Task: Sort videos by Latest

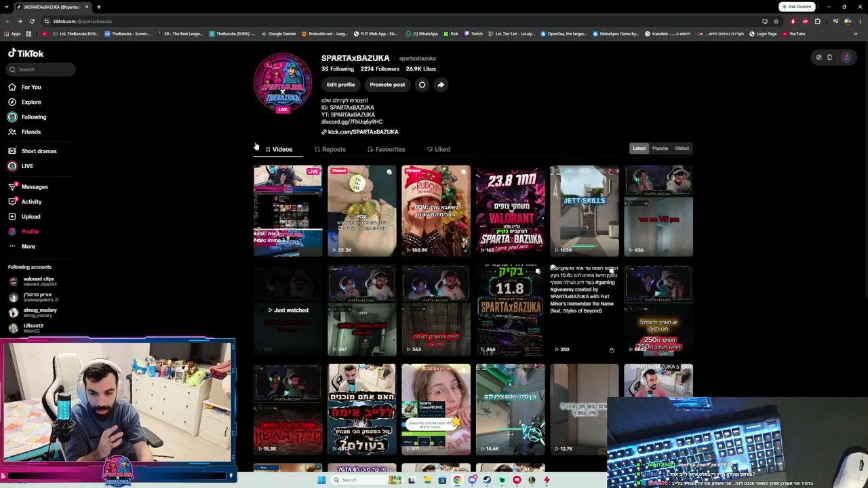Action: (639, 148)
